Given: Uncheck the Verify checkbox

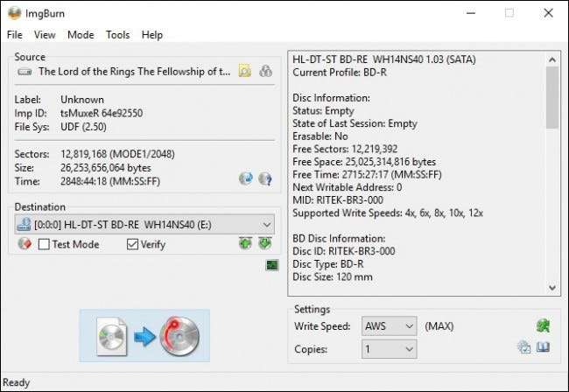Looking at the screenshot, I should 132,244.
